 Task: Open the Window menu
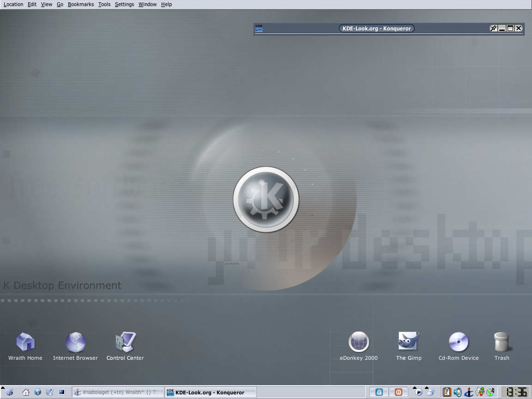pyautogui.click(x=147, y=5)
